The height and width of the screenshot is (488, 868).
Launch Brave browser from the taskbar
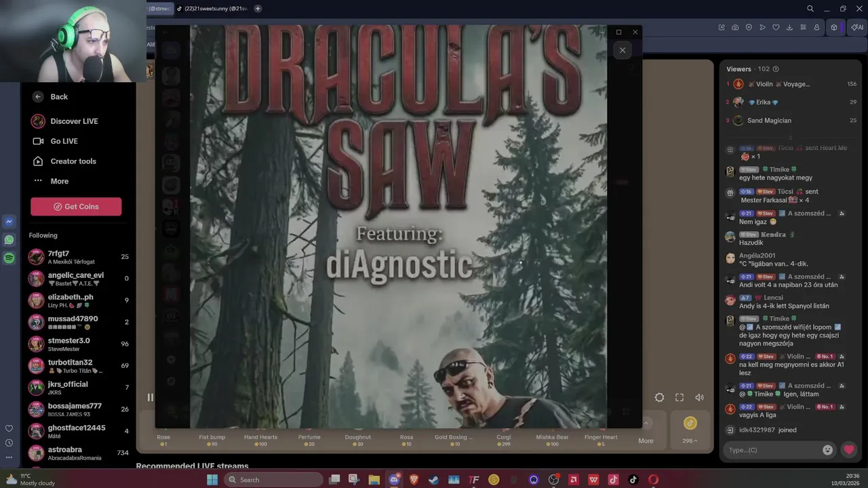coord(414,480)
